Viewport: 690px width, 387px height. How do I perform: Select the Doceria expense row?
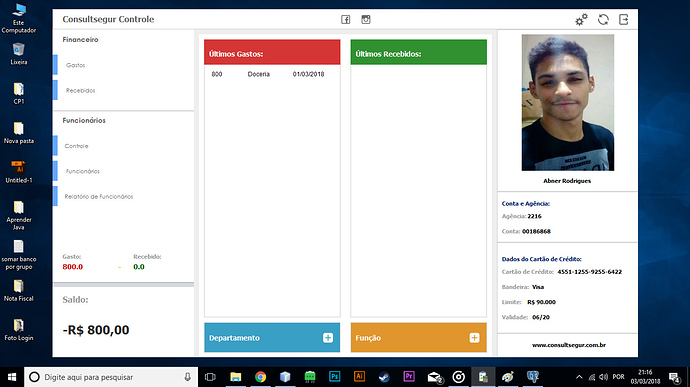(272, 74)
